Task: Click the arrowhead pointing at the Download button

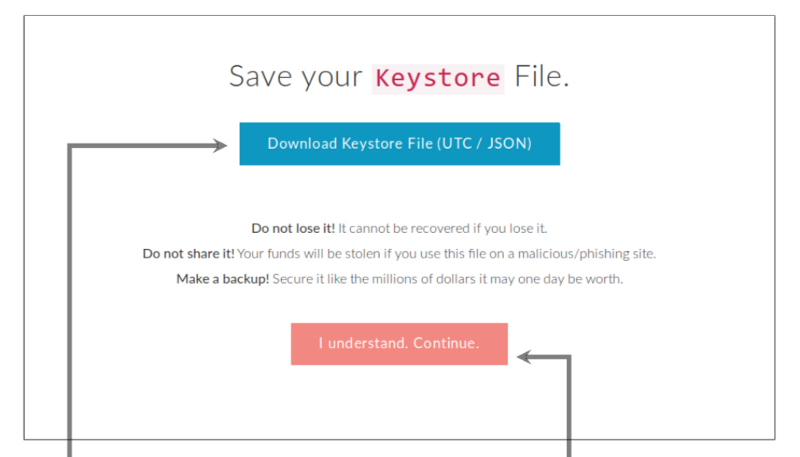Action: tap(221, 145)
